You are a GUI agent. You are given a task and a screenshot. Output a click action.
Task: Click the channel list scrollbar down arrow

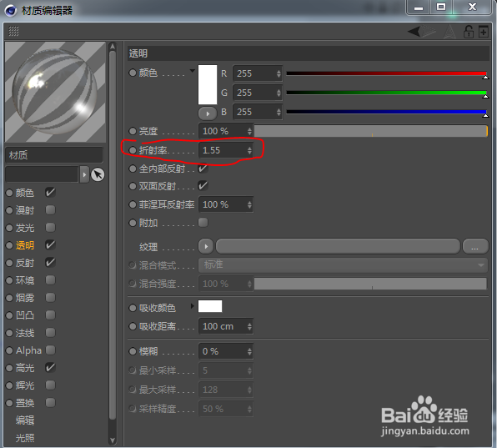[113, 440]
